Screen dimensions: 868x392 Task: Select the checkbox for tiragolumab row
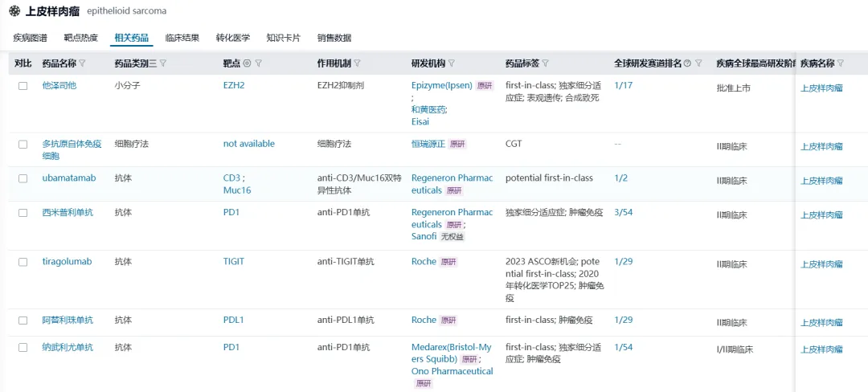[23, 262]
